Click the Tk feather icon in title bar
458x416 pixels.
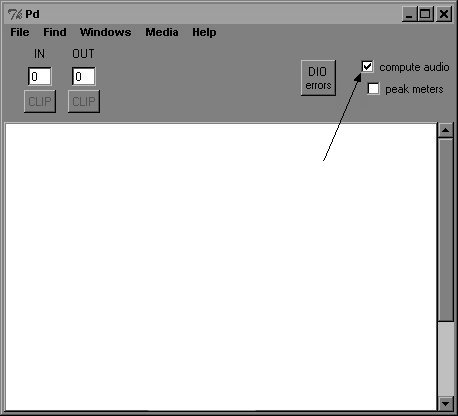pos(15,14)
